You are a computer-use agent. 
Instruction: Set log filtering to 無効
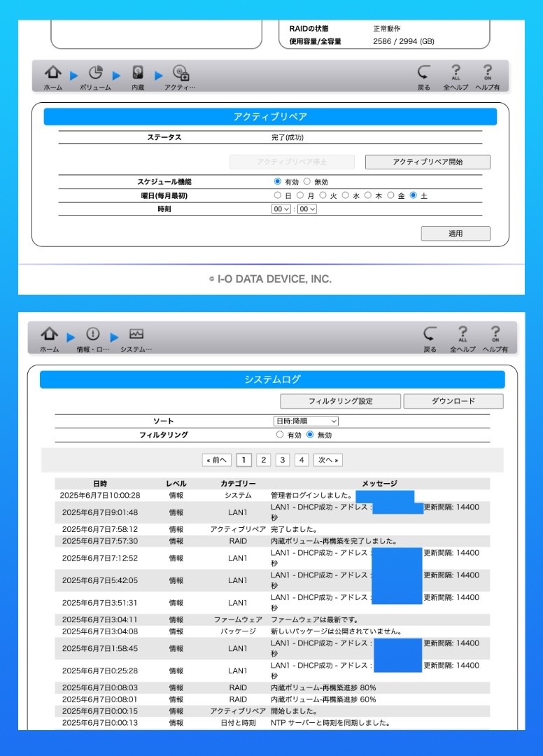pos(310,435)
